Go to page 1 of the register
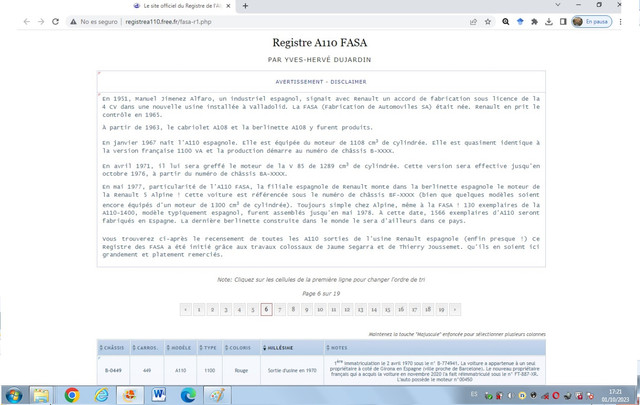The image size is (640, 405). tap(199, 309)
